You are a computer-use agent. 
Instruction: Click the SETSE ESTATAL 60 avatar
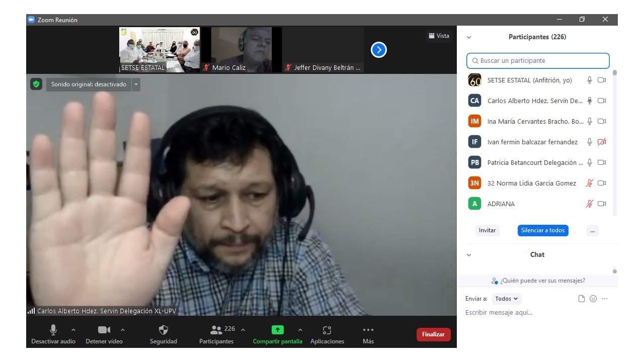474,80
